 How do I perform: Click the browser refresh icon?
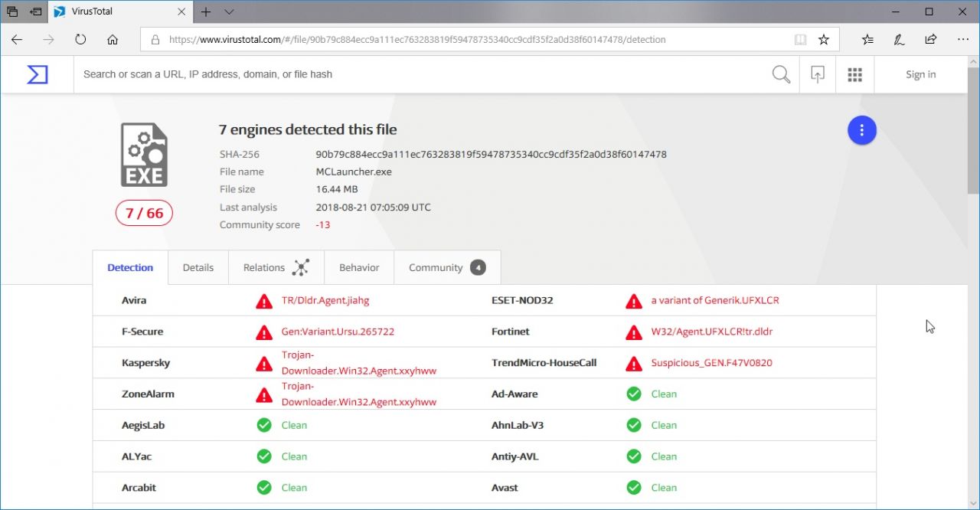pyautogui.click(x=80, y=40)
